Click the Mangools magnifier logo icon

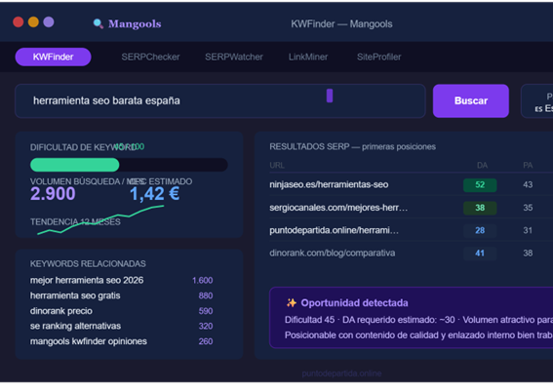coord(98,23)
